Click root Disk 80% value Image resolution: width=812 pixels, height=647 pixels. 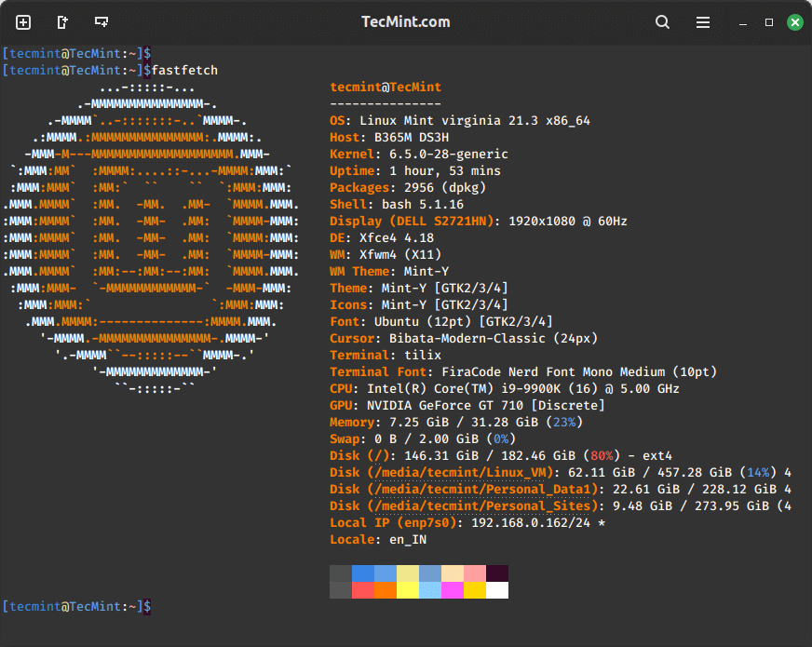602,456
